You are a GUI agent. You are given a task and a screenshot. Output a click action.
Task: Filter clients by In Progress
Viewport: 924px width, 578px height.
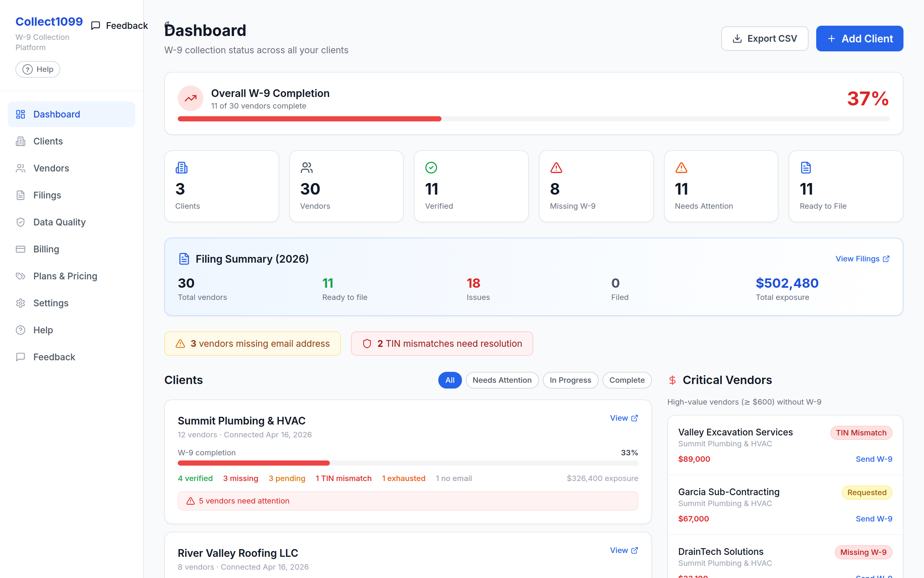click(570, 380)
